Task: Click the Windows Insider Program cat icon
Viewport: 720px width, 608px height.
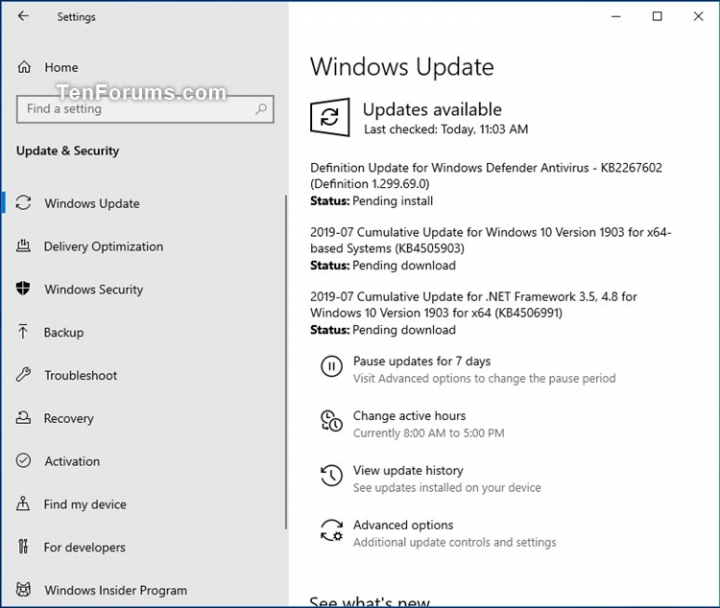Action: point(23,589)
